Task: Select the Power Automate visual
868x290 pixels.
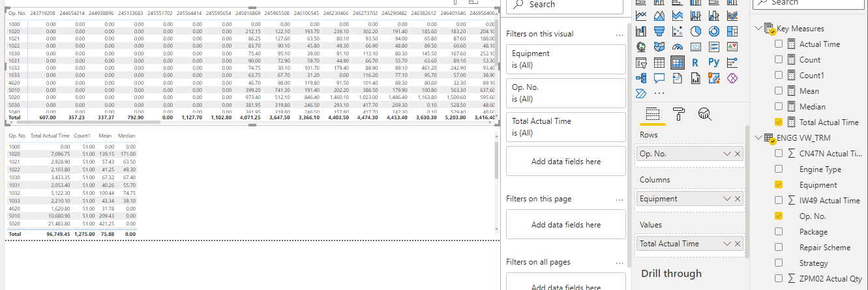Action: coord(641,93)
